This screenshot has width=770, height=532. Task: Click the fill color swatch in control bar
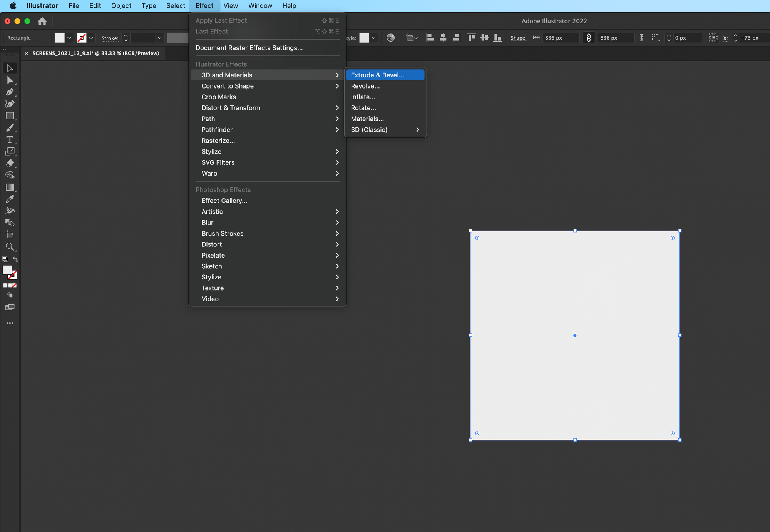tap(60, 38)
